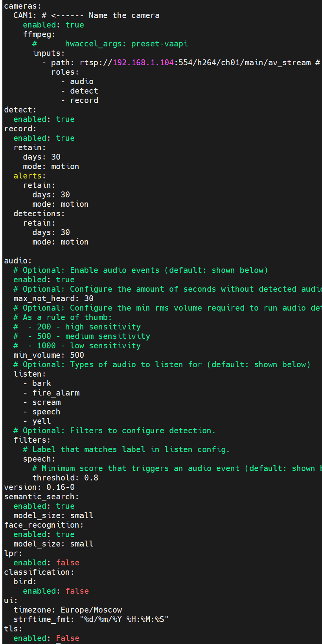Click the yellow alerts key
Viewport: 322px width, 644px height.
click(x=28, y=176)
